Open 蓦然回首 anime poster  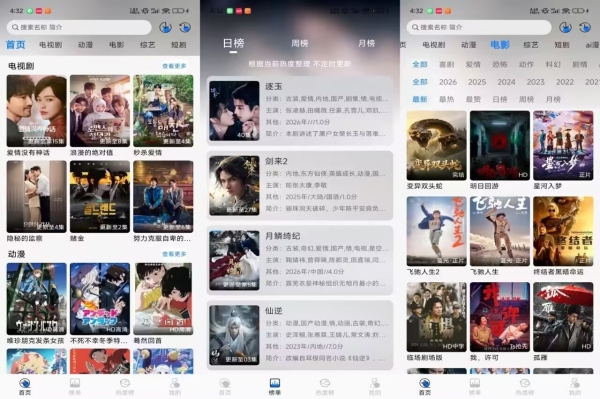(x=163, y=299)
